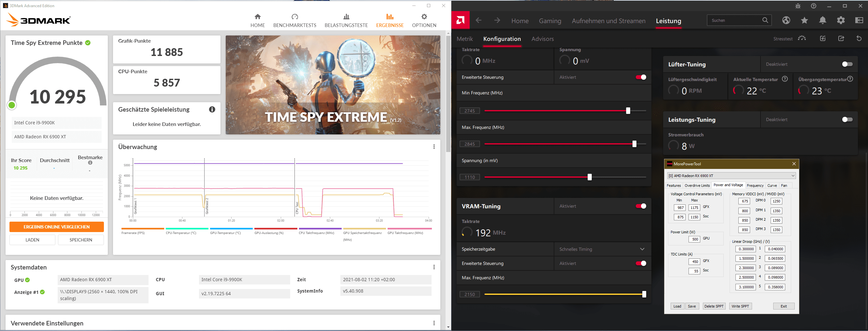Switch to Metrik tab
Viewport: 868px width, 331px height.
pos(465,39)
